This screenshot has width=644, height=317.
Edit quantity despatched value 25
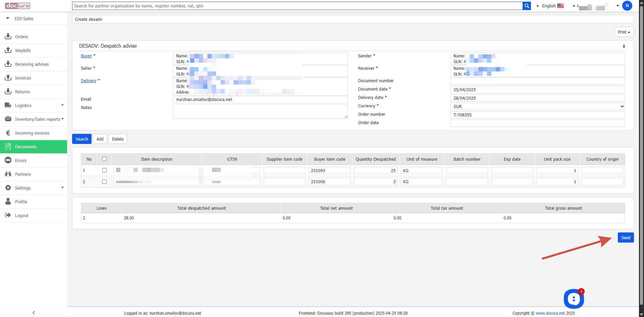click(376, 170)
